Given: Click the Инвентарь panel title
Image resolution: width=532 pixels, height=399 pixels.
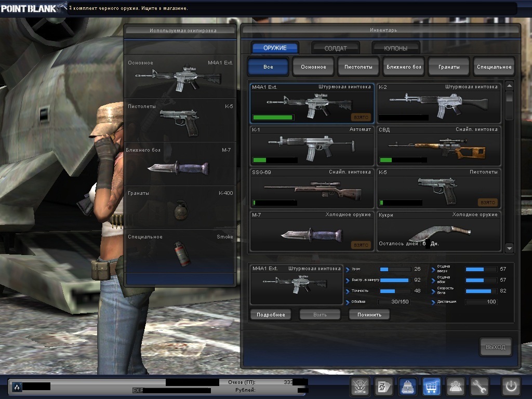Looking at the screenshot, I should coord(383,30).
